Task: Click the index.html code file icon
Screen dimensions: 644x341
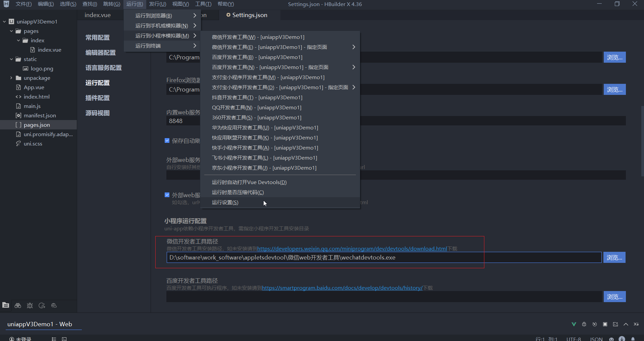Action: tap(18, 97)
